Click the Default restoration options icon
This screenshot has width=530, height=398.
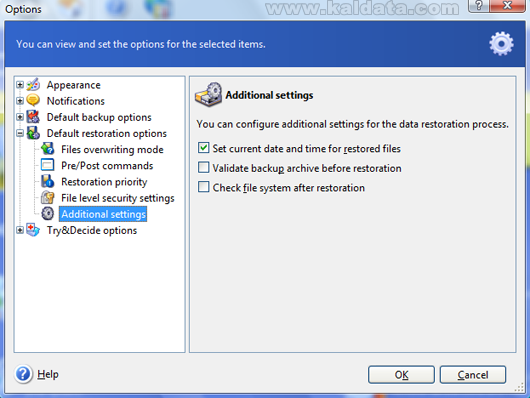point(33,133)
